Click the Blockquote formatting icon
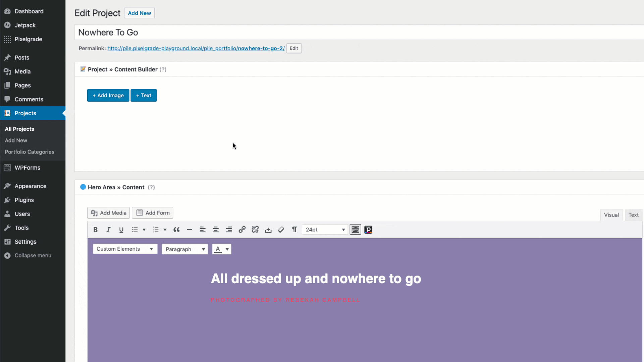Screen dimensions: 644x362 176,229
